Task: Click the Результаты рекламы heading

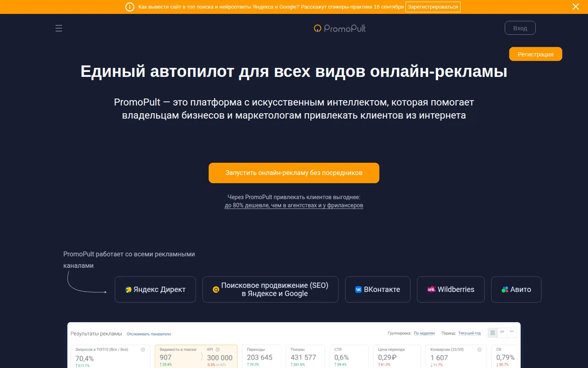Action: click(x=96, y=334)
